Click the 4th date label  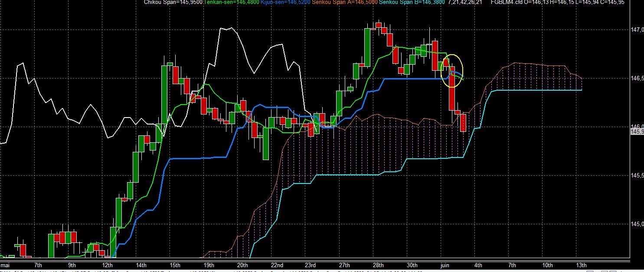(x=478, y=265)
